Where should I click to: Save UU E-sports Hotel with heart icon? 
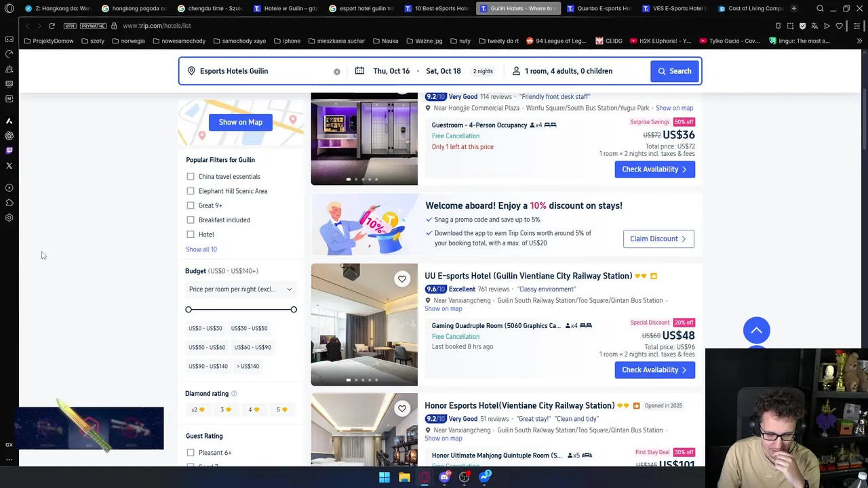(x=402, y=279)
